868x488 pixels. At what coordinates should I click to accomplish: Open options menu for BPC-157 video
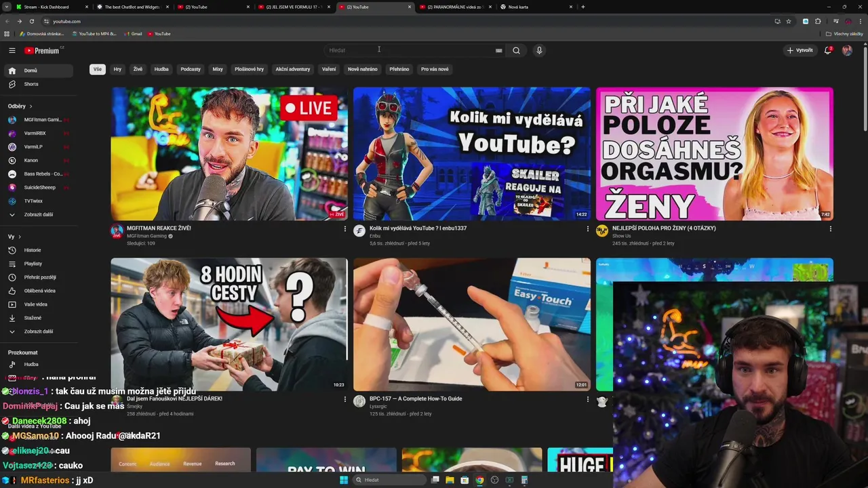tap(587, 399)
